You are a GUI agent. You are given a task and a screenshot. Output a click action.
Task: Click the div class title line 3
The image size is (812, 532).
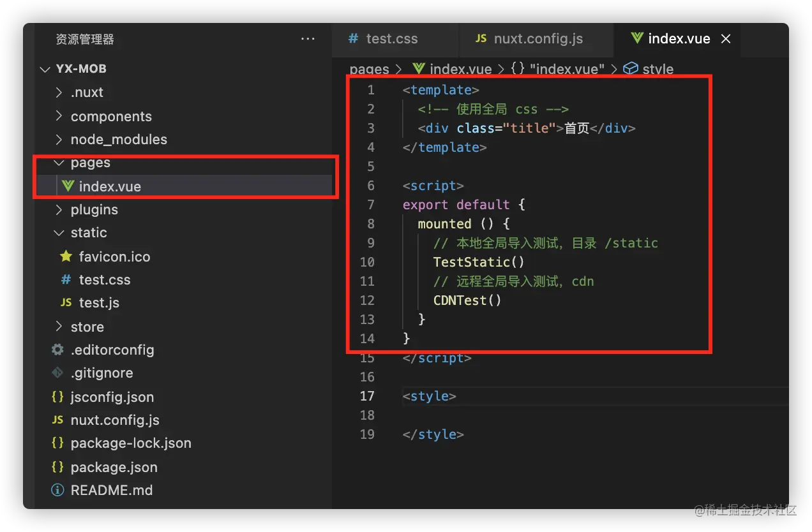click(527, 128)
